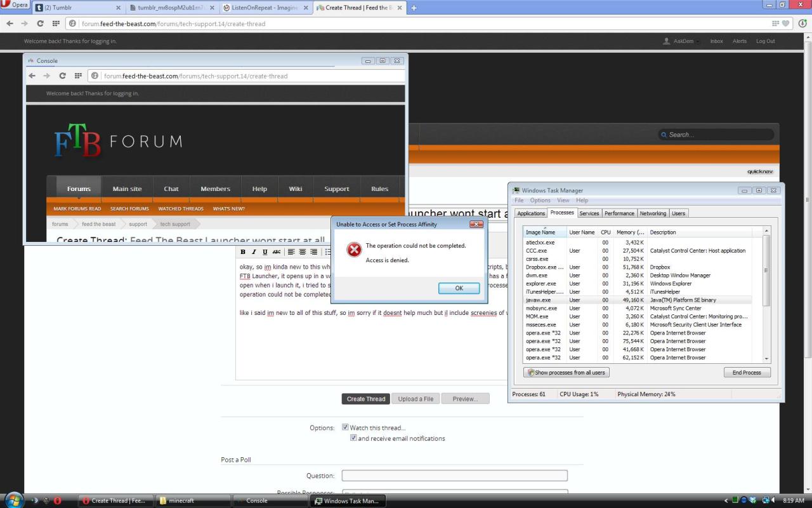The image size is (812, 508).
Task: Click the Bold formatting icon in editor
Action: [243, 252]
